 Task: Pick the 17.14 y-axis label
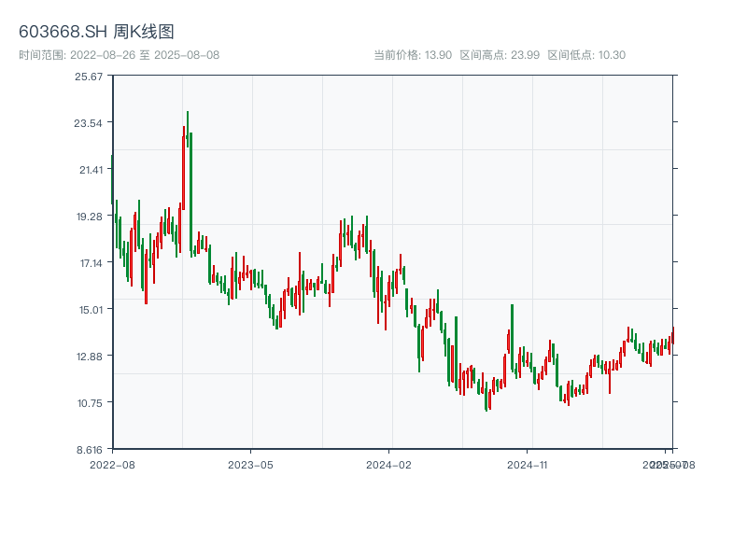coord(89,263)
